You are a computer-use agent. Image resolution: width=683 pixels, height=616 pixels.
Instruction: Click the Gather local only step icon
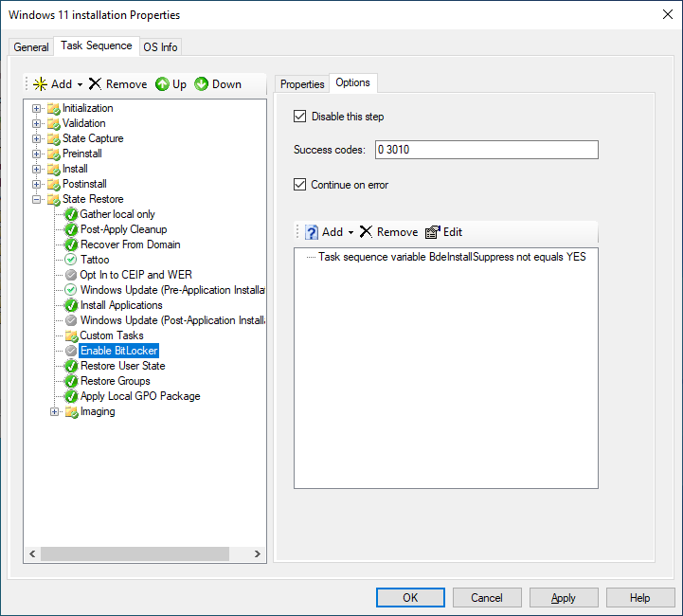tap(71, 214)
